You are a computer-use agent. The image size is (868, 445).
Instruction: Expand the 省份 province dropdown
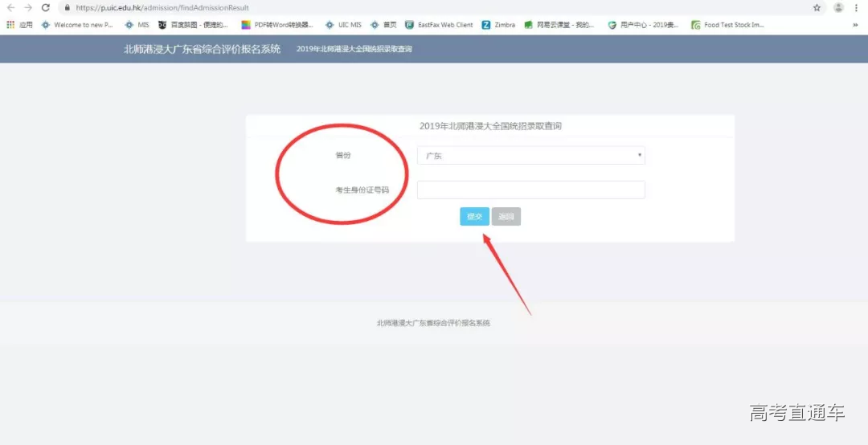point(530,156)
